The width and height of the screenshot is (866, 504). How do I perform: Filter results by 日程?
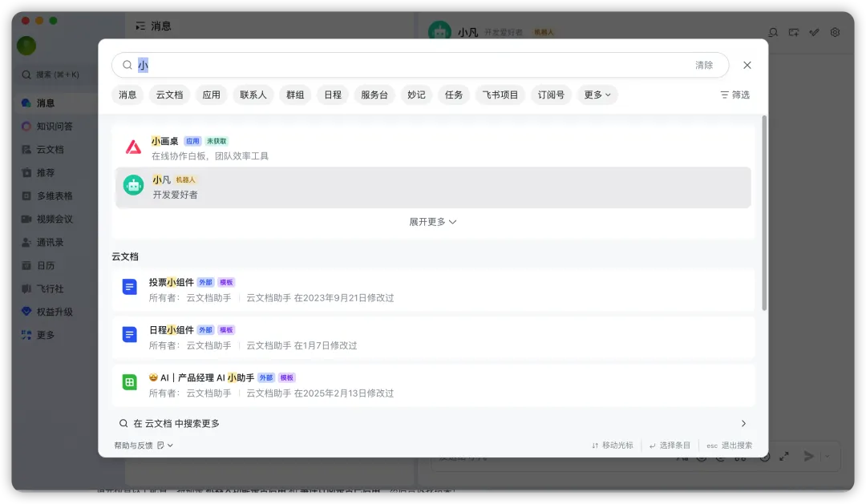click(333, 95)
